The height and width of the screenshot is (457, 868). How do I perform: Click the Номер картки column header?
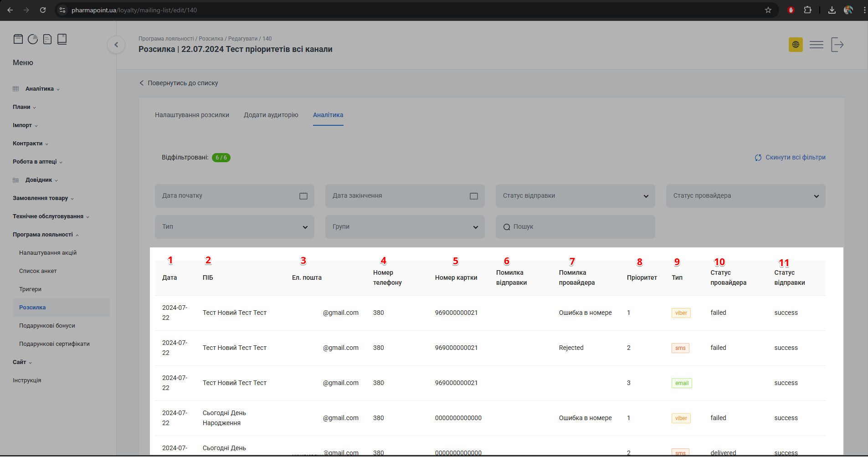pyautogui.click(x=456, y=277)
